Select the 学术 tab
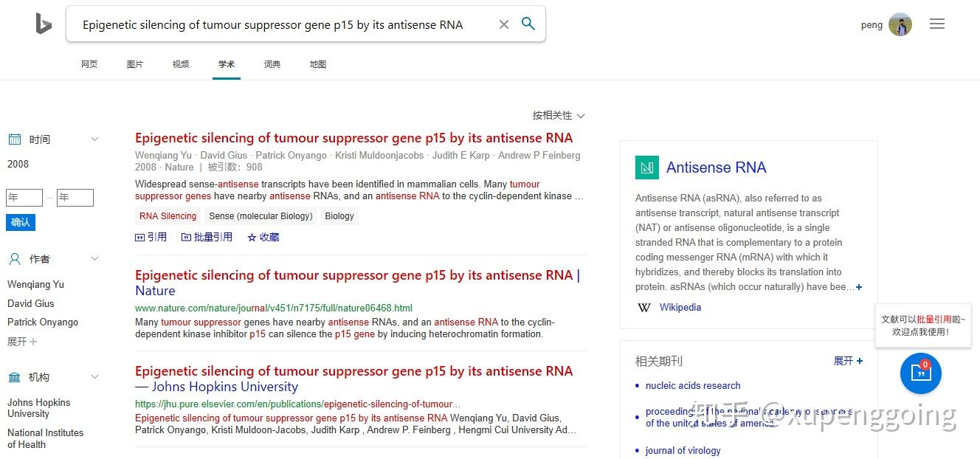This screenshot has height=459, width=980. pos(227,64)
